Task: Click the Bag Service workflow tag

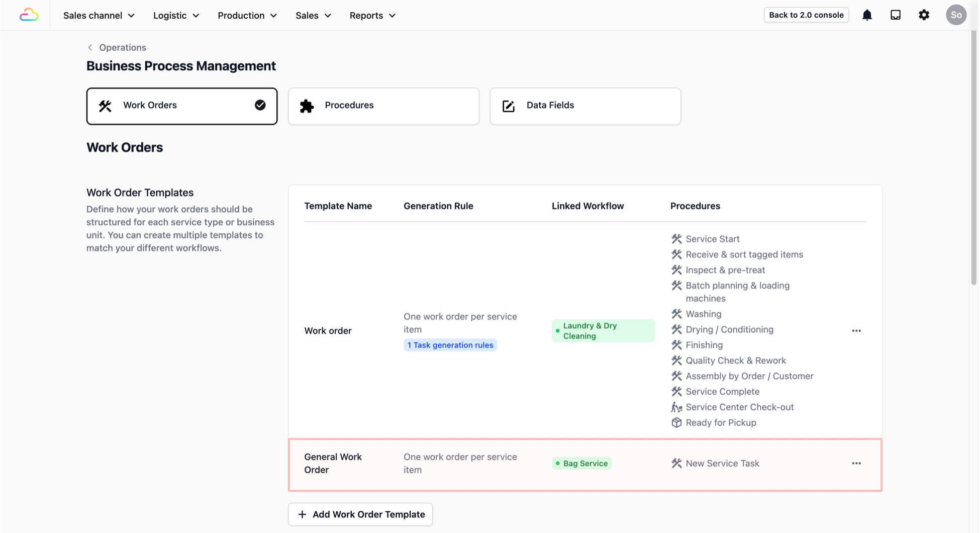Action: point(581,464)
